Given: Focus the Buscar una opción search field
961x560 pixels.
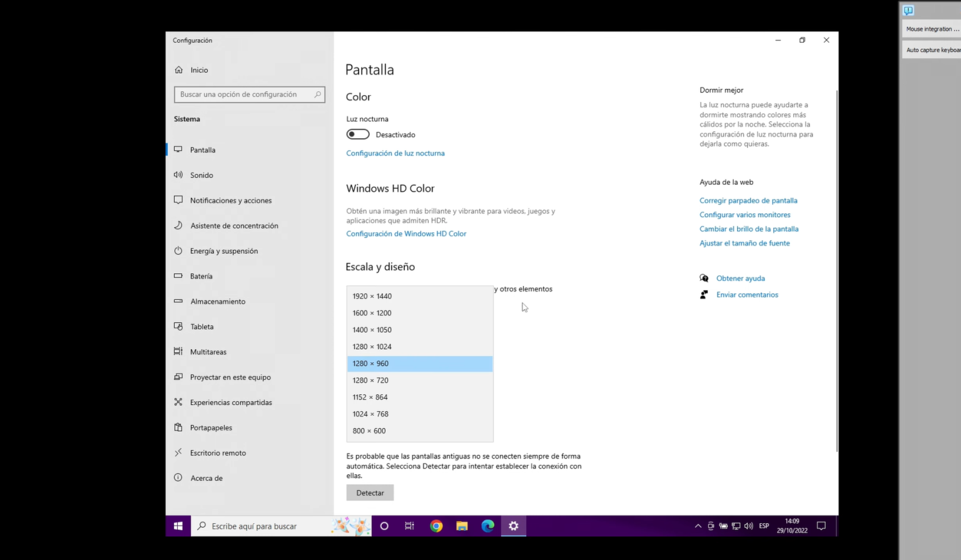Looking at the screenshot, I should point(244,94).
